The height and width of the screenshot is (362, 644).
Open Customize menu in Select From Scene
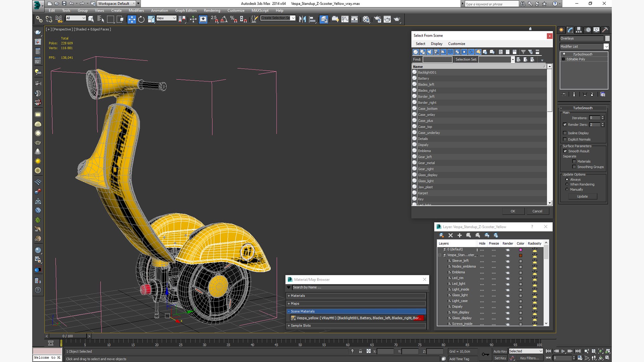tap(457, 44)
